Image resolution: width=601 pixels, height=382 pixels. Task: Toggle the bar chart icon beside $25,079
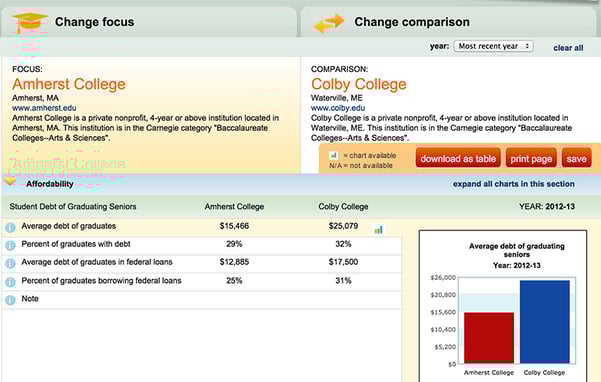(x=378, y=230)
